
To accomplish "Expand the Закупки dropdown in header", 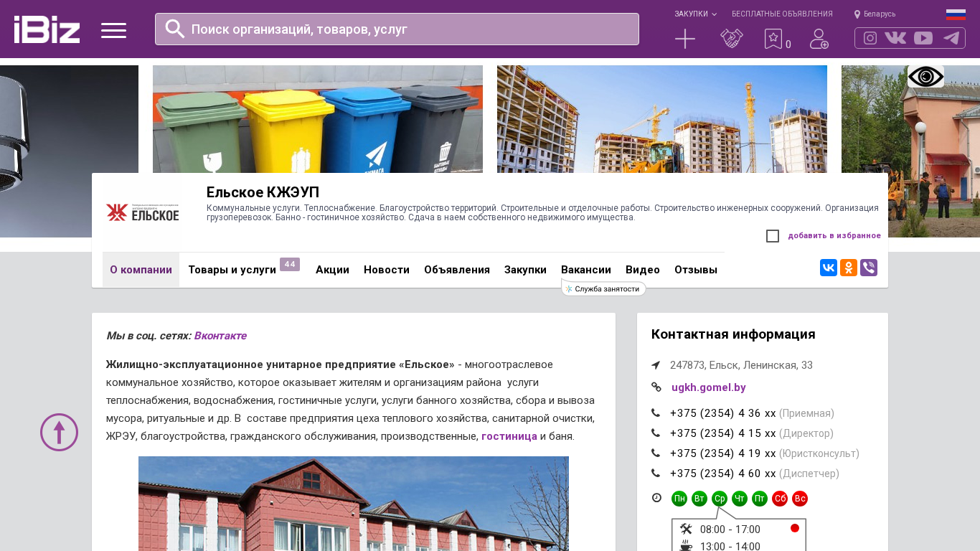I will [695, 14].
